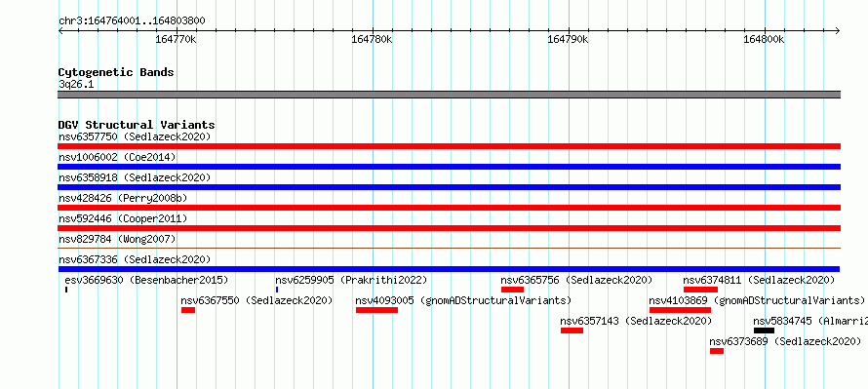Click the small esv3669630 black marker

click(66, 290)
